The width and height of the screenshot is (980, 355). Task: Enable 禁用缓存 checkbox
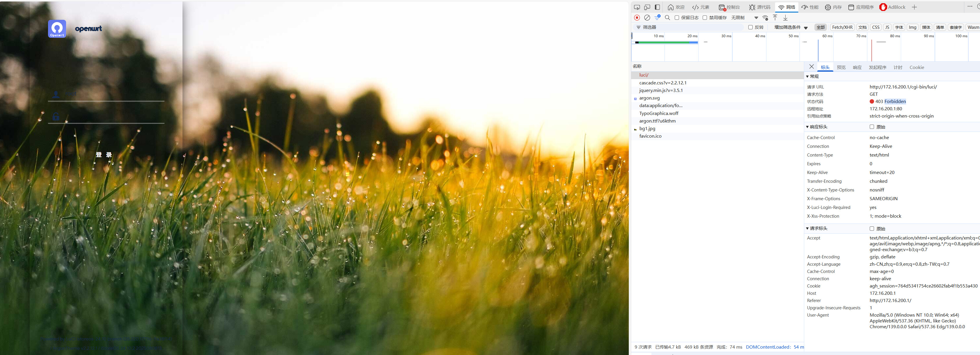click(705, 17)
